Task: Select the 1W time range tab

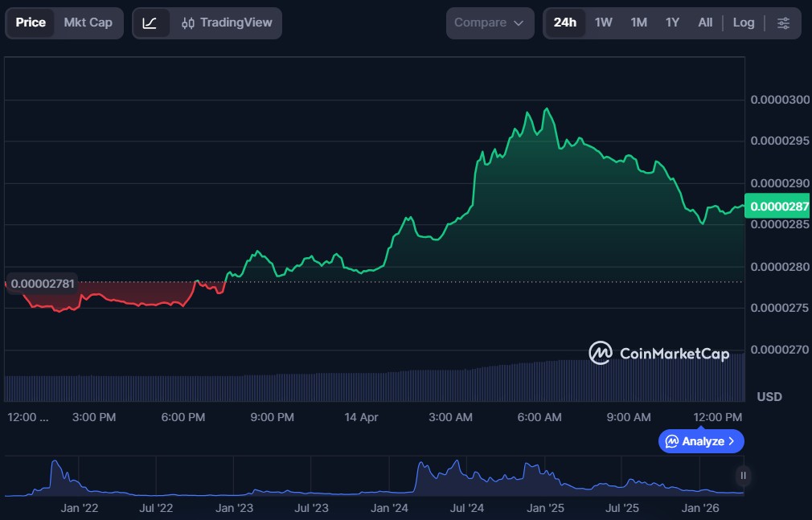Action: click(x=604, y=23)
